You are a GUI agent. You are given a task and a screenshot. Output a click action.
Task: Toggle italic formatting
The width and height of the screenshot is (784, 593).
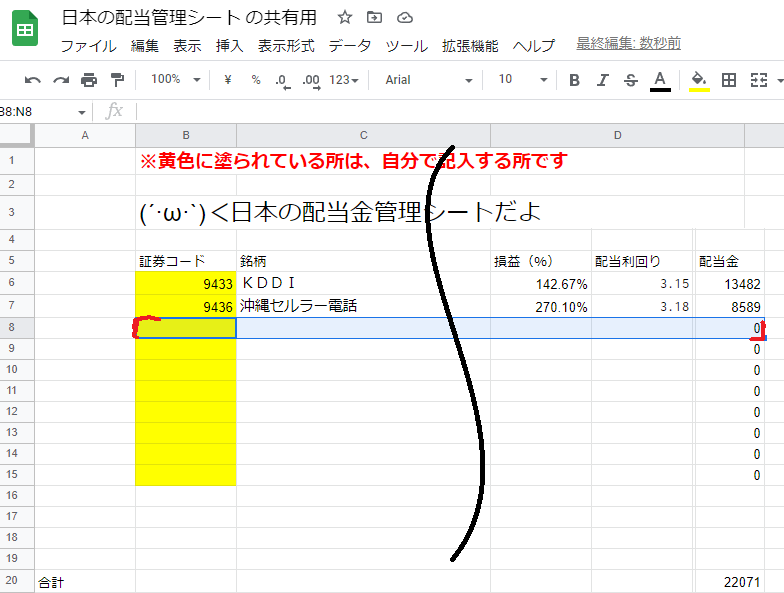click(x=602, y=80)
